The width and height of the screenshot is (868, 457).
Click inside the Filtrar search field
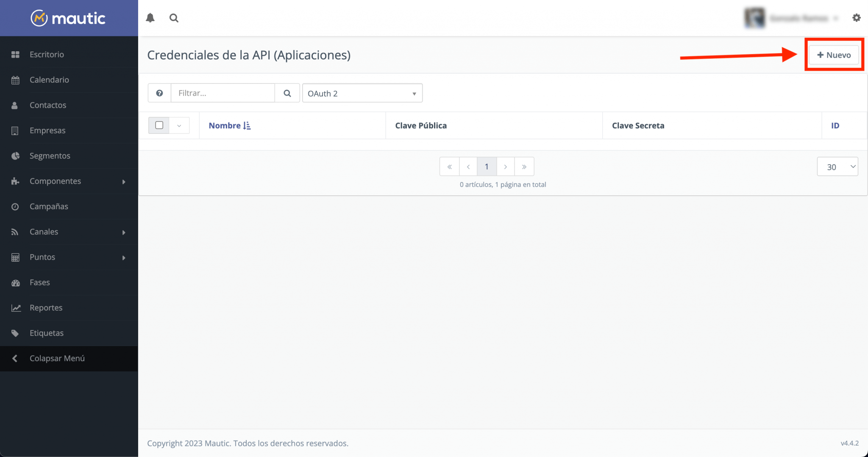pos(223,93)
